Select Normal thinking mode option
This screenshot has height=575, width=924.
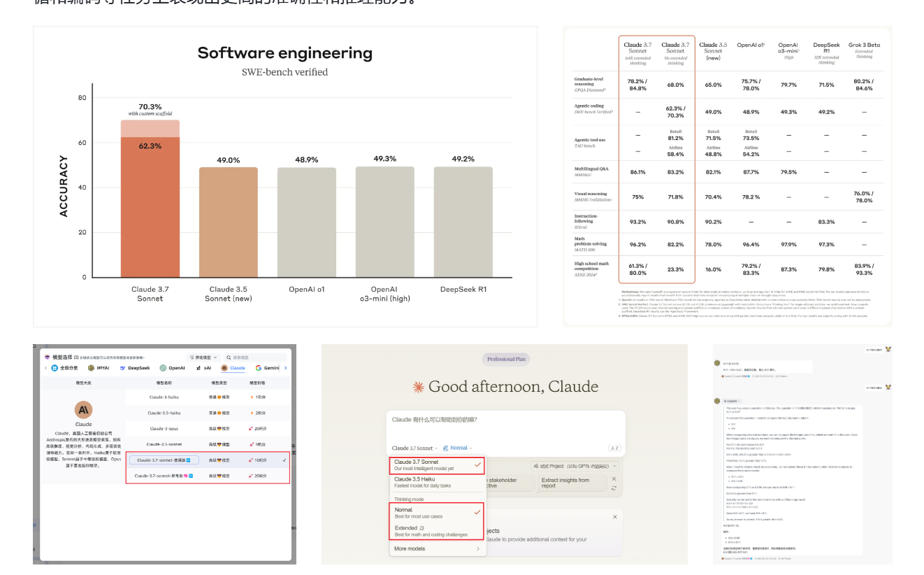(x=437, y=513)
